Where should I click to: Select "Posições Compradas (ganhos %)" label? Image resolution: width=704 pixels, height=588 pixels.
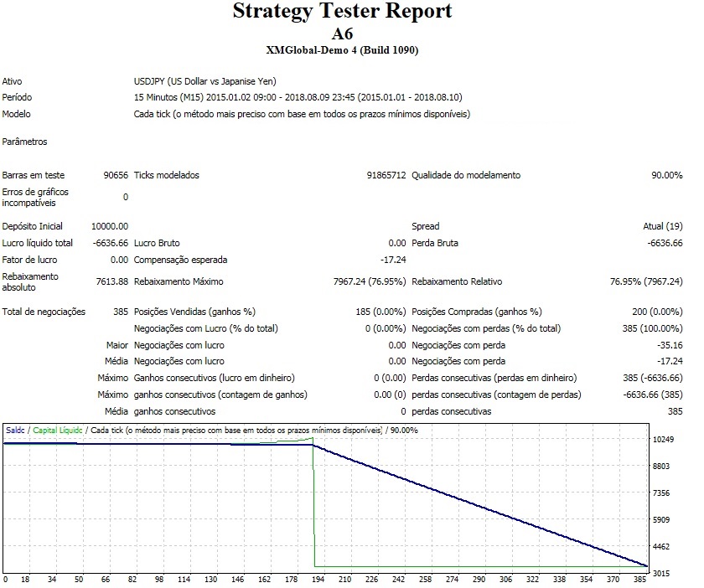[x=477, y=312]
